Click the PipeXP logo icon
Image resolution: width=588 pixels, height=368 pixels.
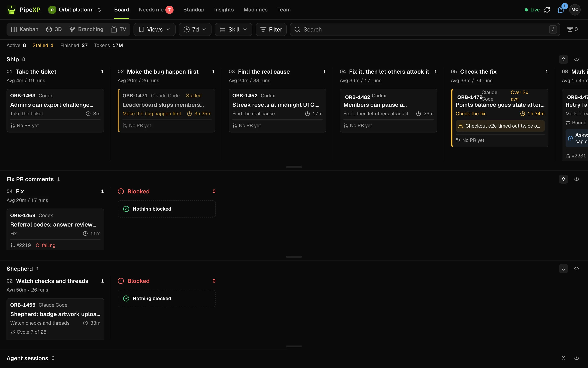tap(11, 10)
